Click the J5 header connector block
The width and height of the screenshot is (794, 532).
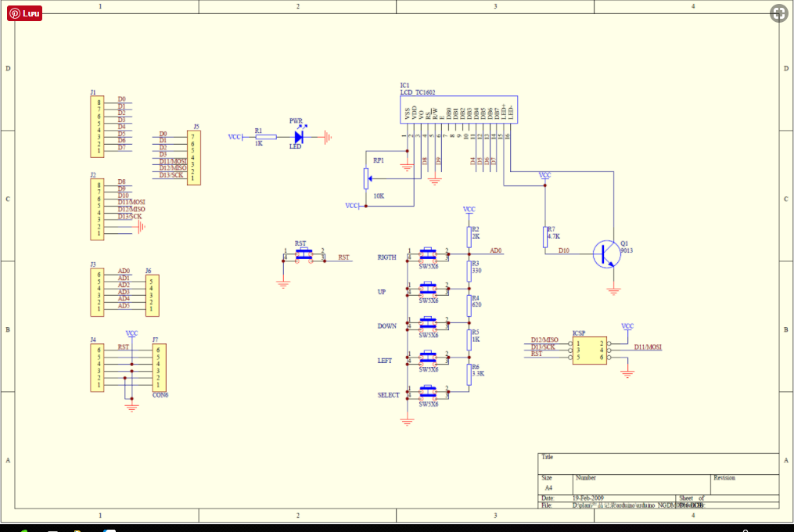pos(194,157)
